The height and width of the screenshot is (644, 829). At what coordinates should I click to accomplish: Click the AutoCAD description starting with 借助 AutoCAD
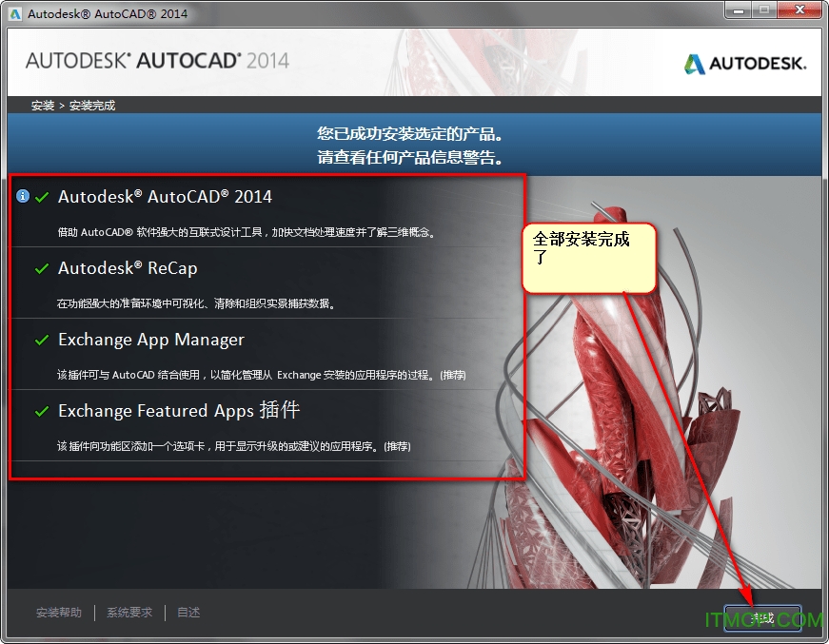[x=247, y=232]
